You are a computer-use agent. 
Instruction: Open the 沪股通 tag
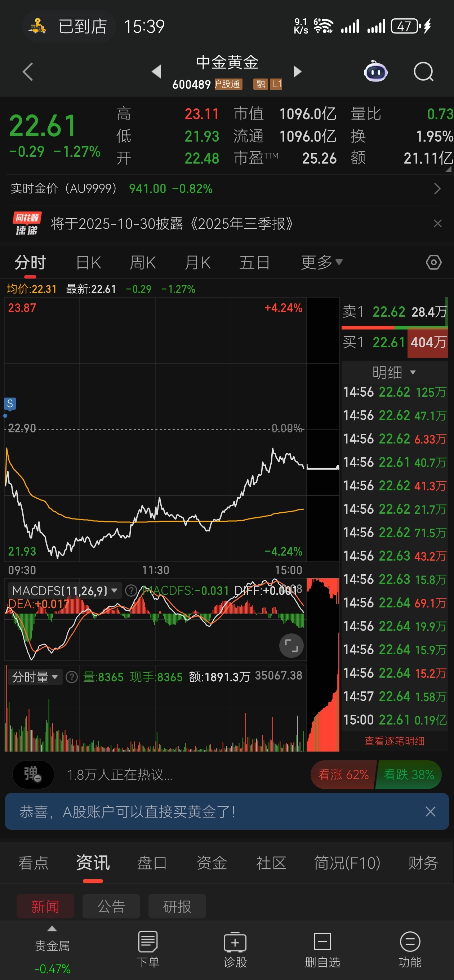click(x=228, y=84)
